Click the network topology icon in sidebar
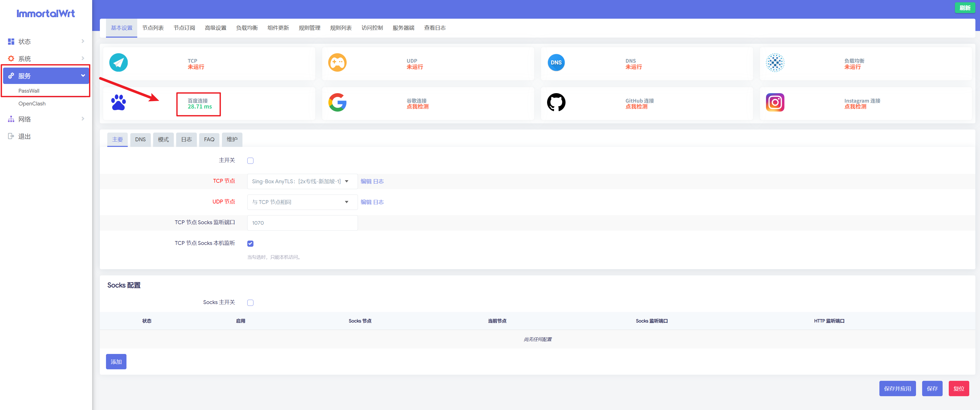This screenshot has height=410, width=980. (11, 119)
